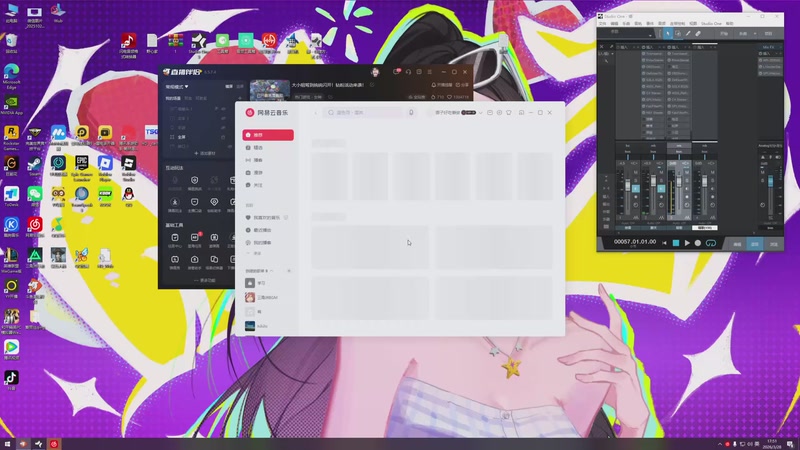Click 添加素材 in 直播伴侣 window
Viewport: 800px width, 450px height.
tap(205, 153)
